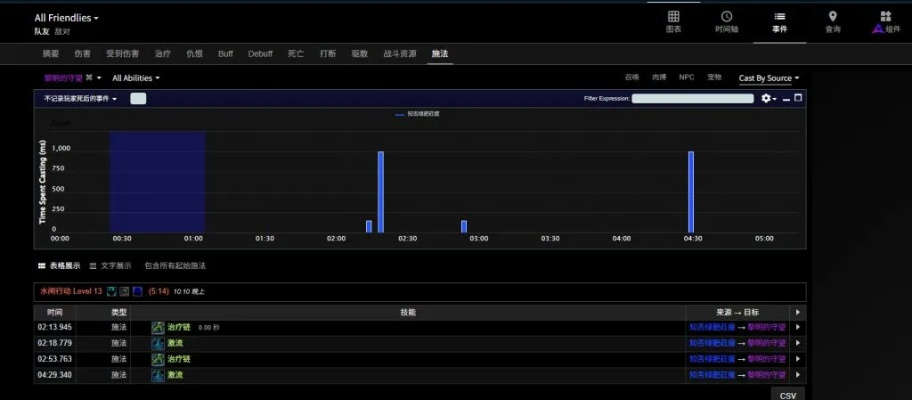Open the Debuff tab
Viewport: 912px width, 400px height.
click(260, 53)
